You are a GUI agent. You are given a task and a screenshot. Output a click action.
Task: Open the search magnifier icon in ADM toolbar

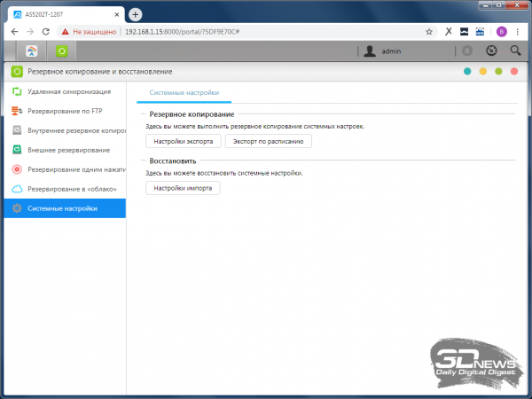click(x=515, y=51)
